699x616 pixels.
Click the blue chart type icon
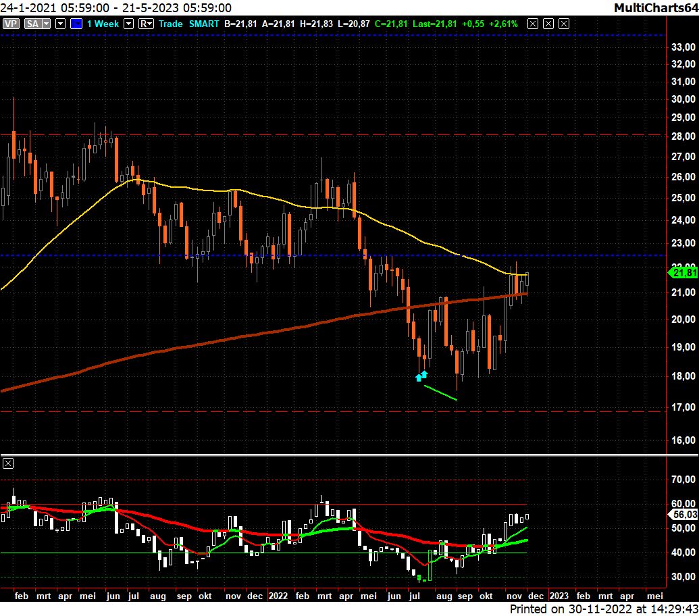click(x=76, y=24)
